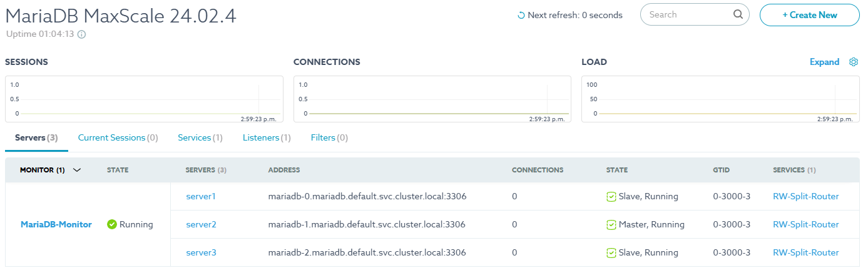Open the MariaDB-Monitor link
Image resolution: width=868 pixels, height=268 pixels.
pos(56,224)
